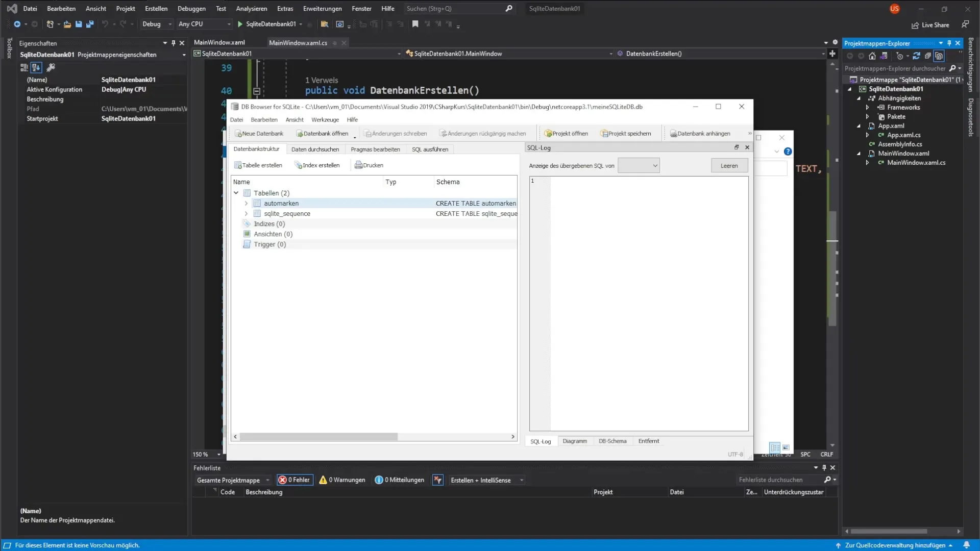Open Debug configuration dropdown
The image size is (980, 551).
coord(157,24)
